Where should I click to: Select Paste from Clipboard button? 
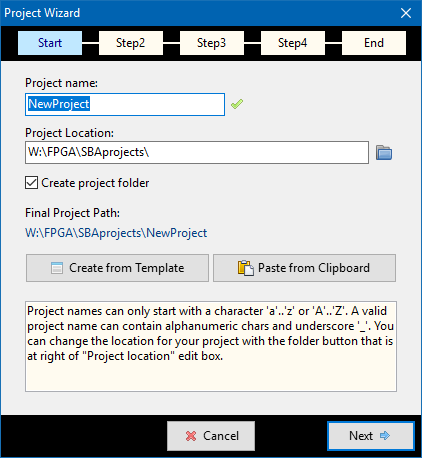click(304, 268)
